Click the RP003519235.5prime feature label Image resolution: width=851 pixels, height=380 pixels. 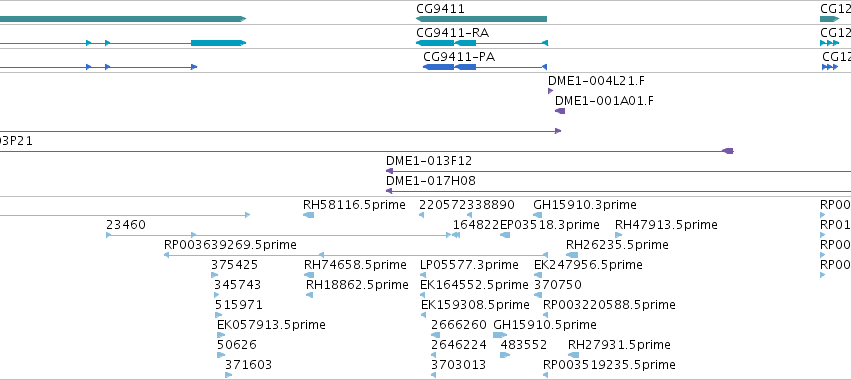609,364
